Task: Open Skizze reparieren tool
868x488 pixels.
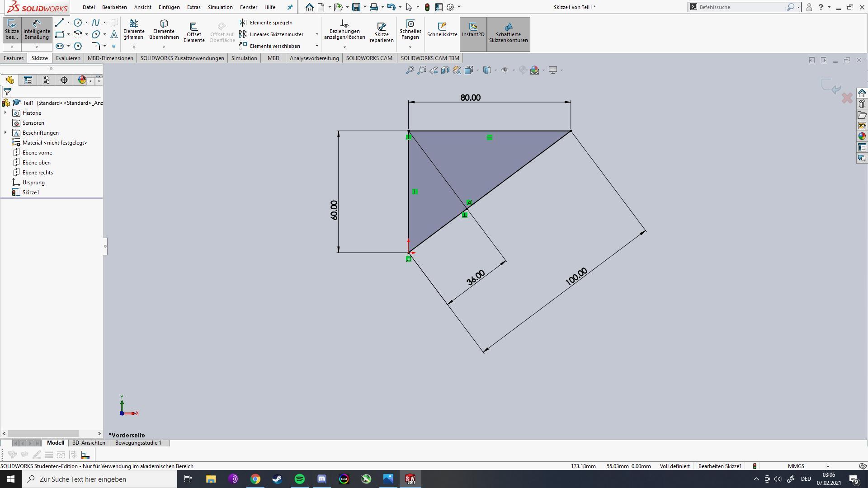Action: click(382, 32)
